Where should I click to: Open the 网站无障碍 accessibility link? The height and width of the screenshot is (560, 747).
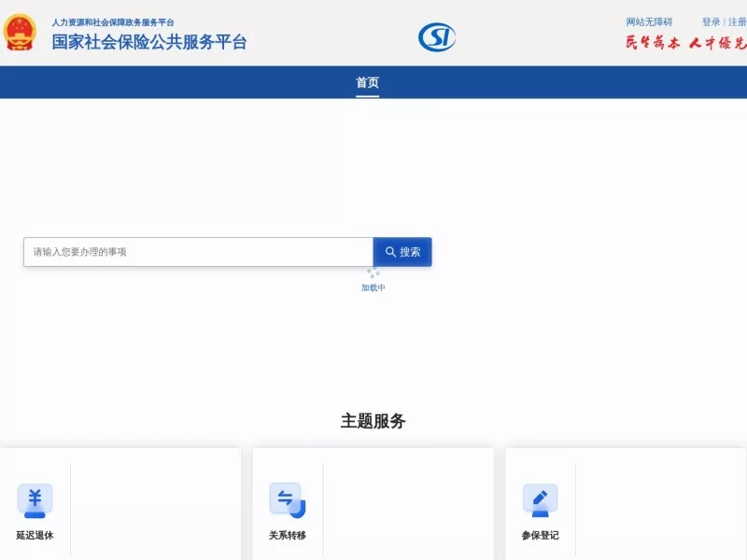649,21
